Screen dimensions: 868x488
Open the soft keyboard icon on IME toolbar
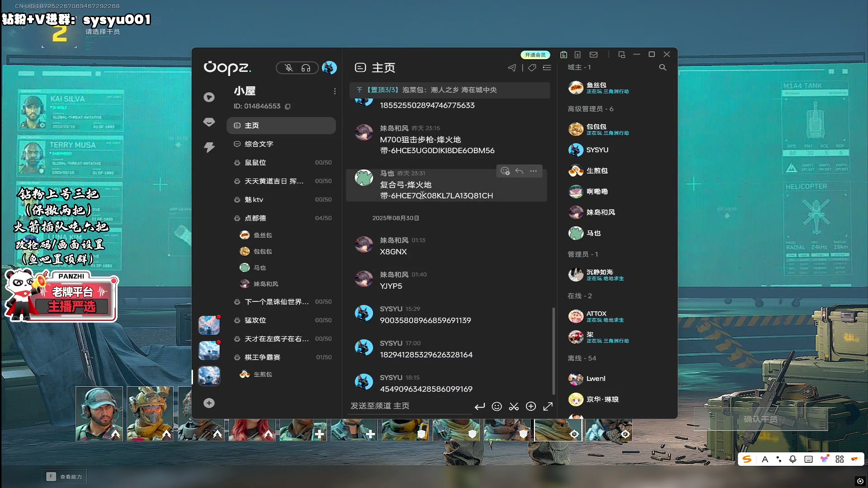809,459
